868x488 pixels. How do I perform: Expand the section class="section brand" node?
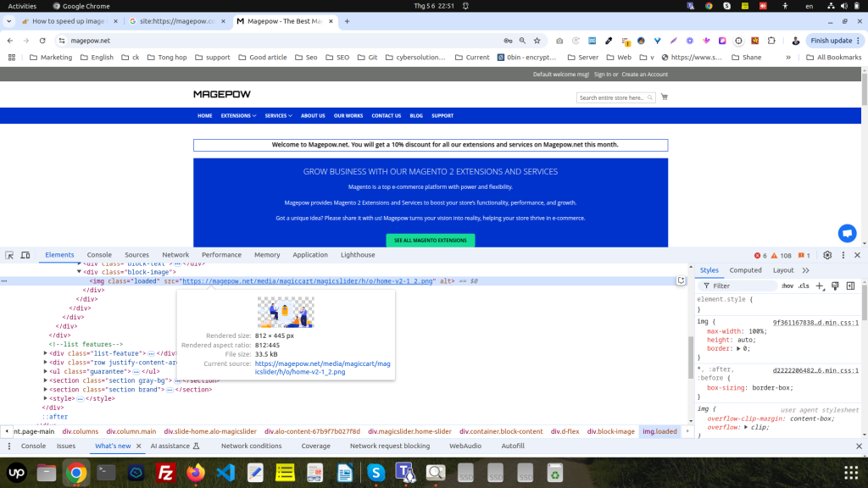pos(46,390)
